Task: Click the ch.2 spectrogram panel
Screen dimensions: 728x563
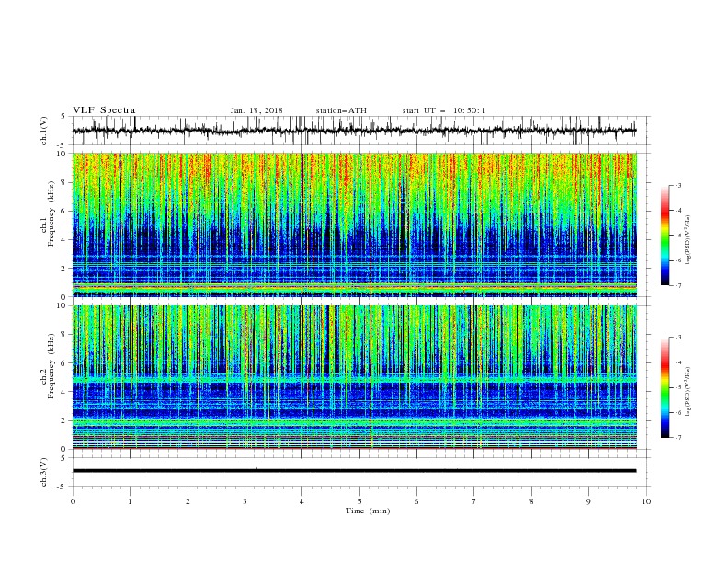Action: [x=354, y=377]
